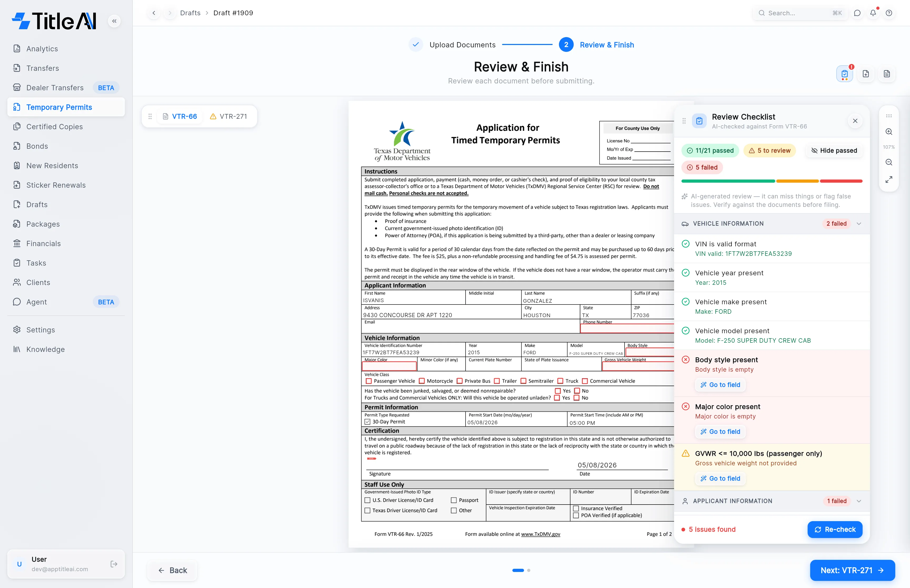Toggle Hide passed visibility
Screen dimensions: 910x588
pos(834,151)
